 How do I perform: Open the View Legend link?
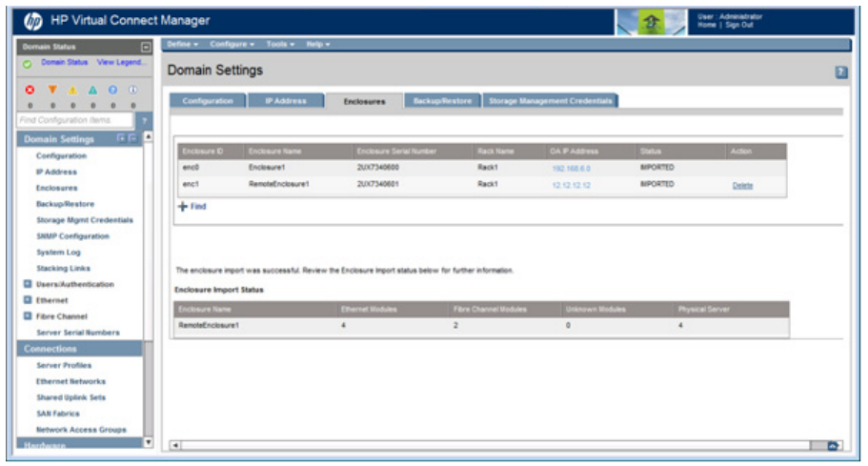click(121, 62)
